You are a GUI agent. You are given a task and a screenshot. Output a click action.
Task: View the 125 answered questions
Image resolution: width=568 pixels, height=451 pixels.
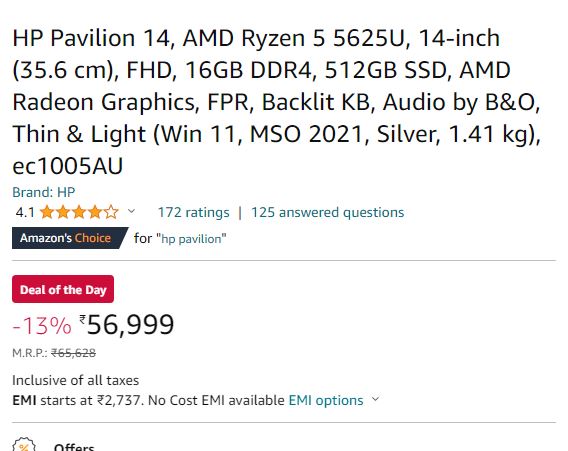pyautogui.click(x=327, y=212)
